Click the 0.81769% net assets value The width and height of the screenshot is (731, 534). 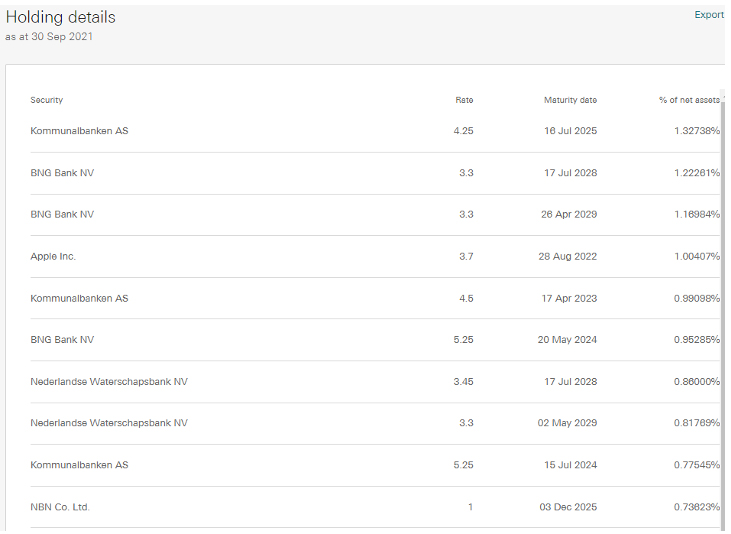point(697,423)
